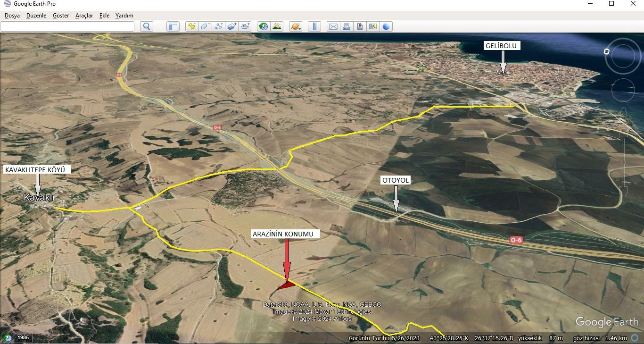Open the Yardım menu
This screenshot has width=644, height=344.
click(x=124, y=16)
